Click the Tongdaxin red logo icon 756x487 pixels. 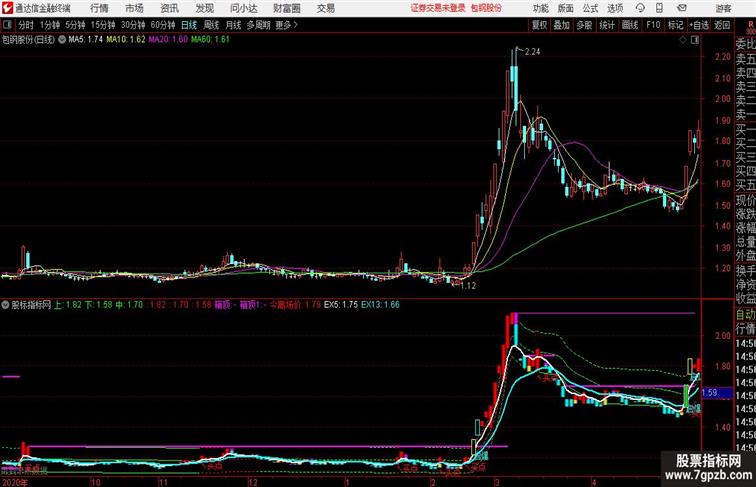8,8
